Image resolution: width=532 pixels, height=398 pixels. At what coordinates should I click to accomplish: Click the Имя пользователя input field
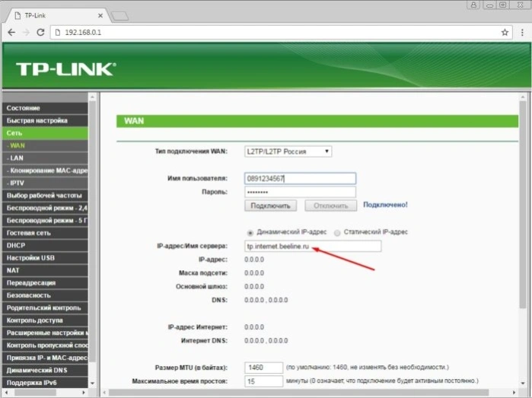[300, 179]
